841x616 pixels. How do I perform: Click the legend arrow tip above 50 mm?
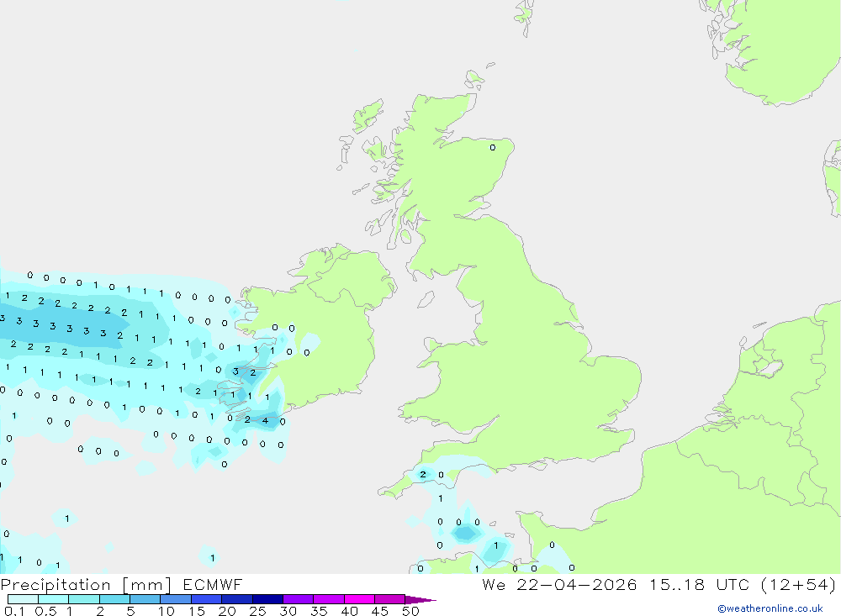[x=420, y=600]
